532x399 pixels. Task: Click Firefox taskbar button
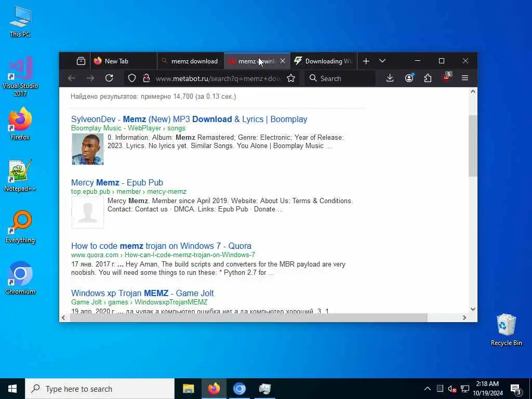[214, 389]
